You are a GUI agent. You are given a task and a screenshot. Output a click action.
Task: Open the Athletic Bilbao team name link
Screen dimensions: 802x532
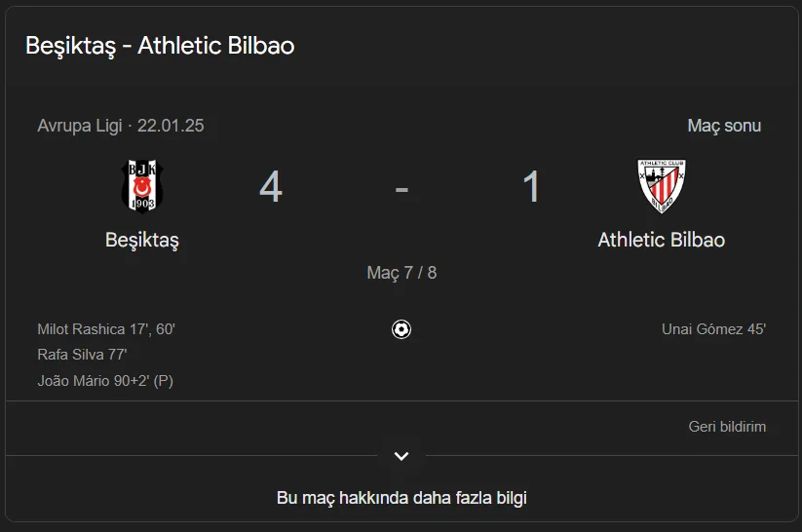(x=661, y=240)
